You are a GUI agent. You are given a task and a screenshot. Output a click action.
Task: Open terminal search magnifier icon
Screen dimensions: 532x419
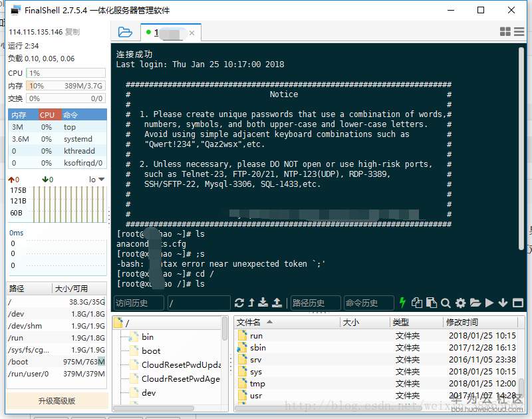[x=446, y=303]
